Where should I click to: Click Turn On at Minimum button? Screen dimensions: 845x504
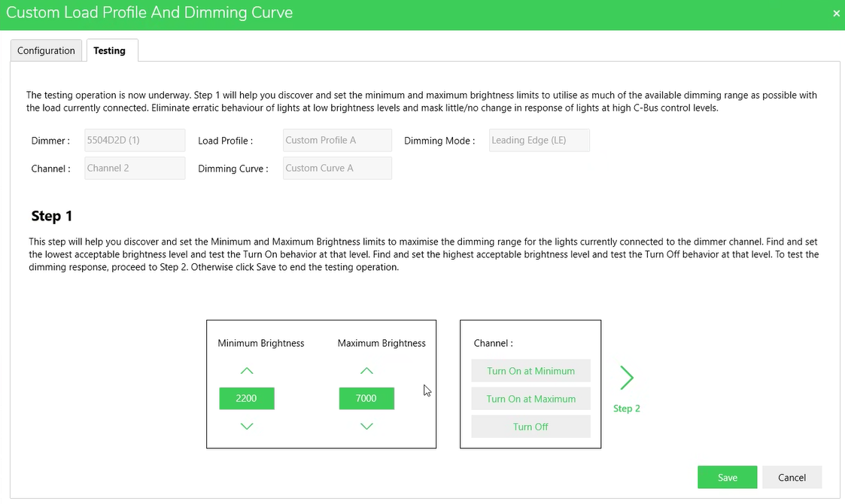point(530,371)
